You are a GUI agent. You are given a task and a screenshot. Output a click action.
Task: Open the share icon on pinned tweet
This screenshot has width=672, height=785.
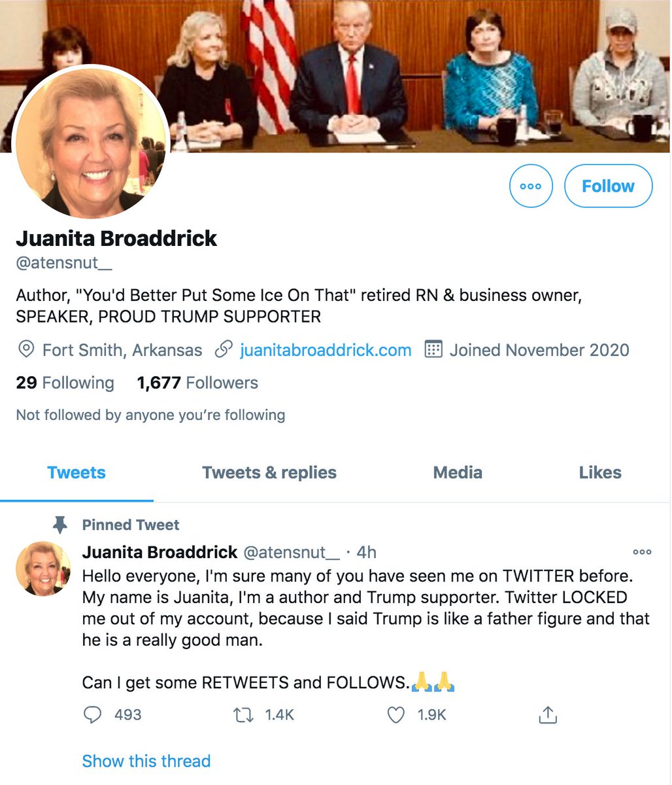coord(547,715)
